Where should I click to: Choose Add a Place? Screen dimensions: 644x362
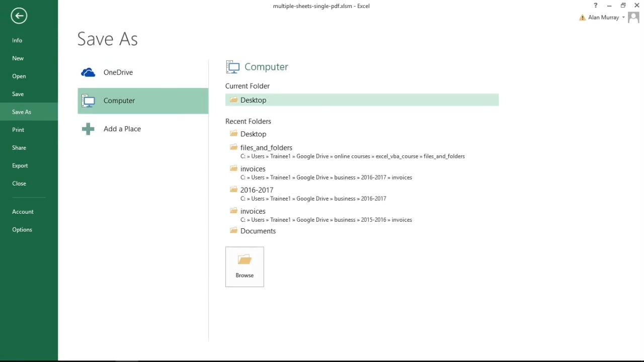(x=143, y=129)
